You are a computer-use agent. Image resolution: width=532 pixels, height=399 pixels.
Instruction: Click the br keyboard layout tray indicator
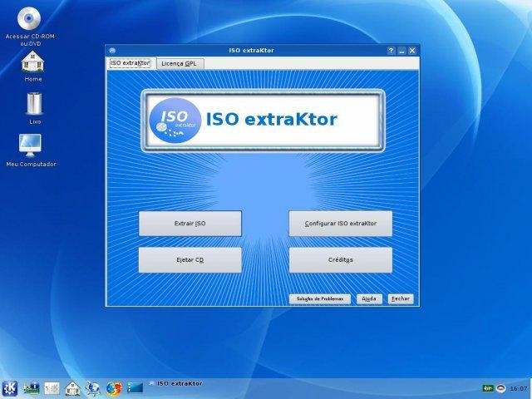coord(488,388)
